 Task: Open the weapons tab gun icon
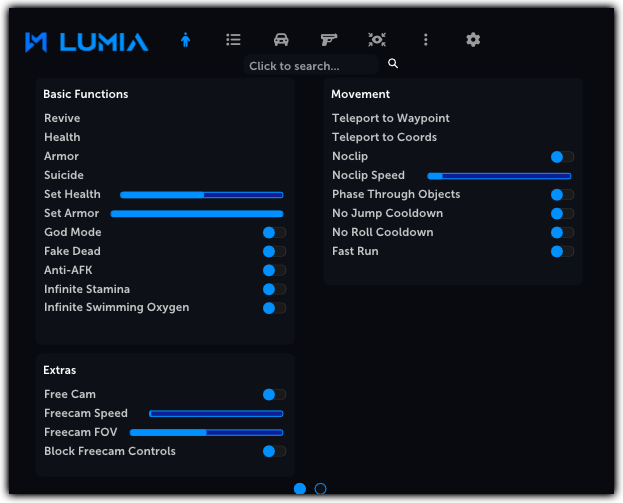329,40
